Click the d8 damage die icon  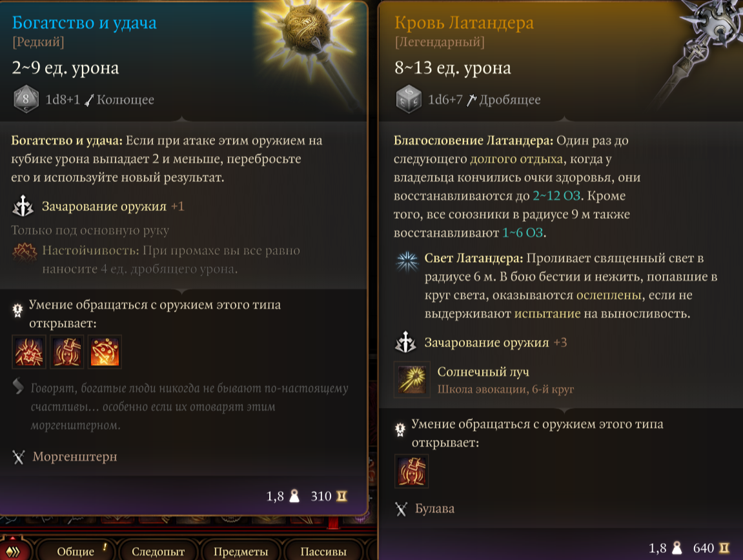click(26, 99)
